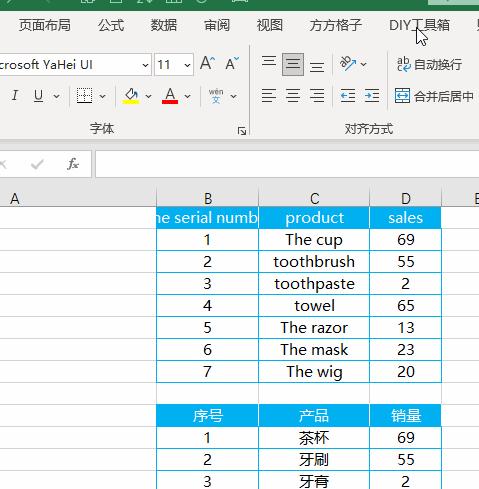Select column B header
The height and width of the screenshot is (489, 479).
207,199
